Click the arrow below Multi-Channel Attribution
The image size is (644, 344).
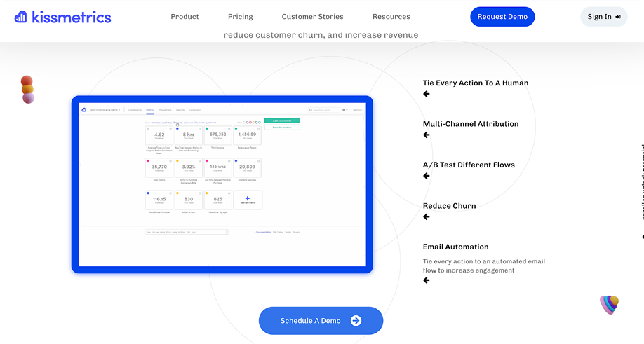(426, 135)
